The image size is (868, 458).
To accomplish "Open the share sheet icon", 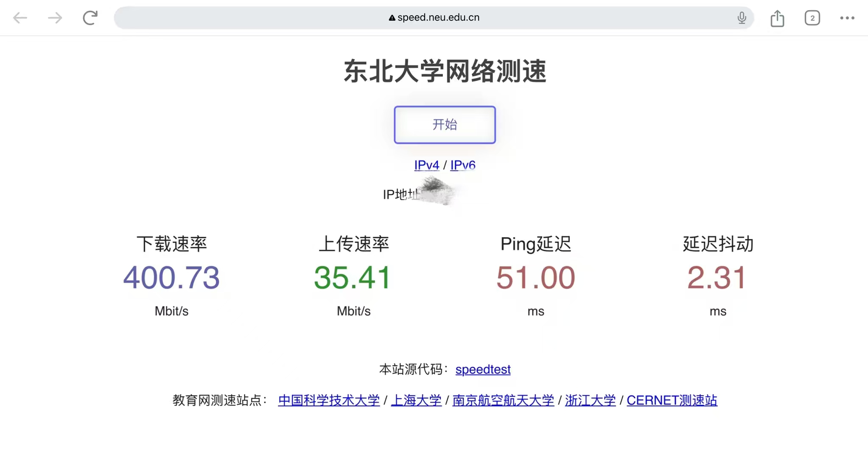I will click(777, 18).
